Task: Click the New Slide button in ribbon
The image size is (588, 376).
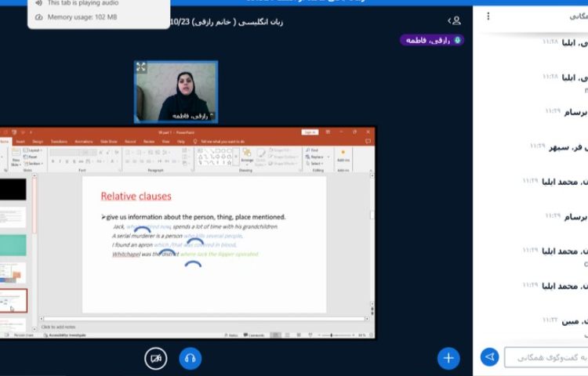Action: coord(15,160)
